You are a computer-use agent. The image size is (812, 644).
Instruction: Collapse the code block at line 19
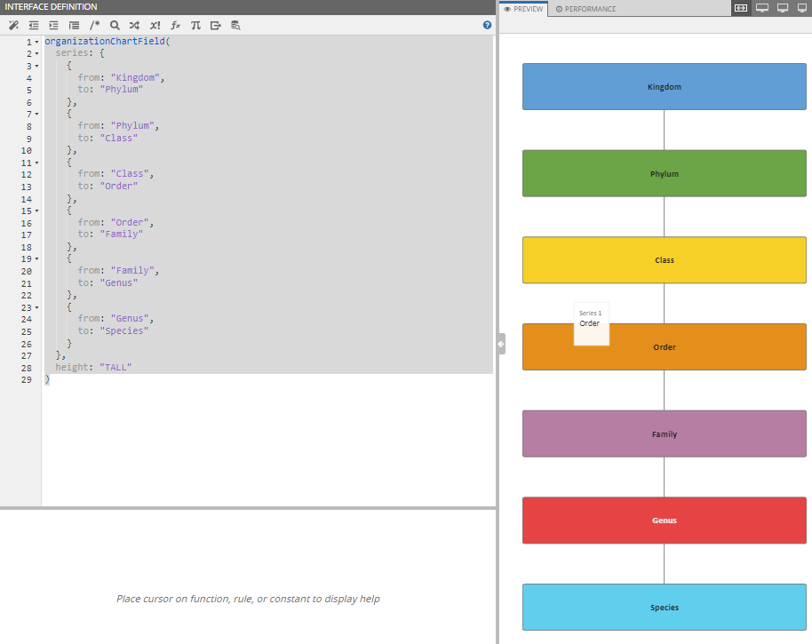click(x=36, y=258)
